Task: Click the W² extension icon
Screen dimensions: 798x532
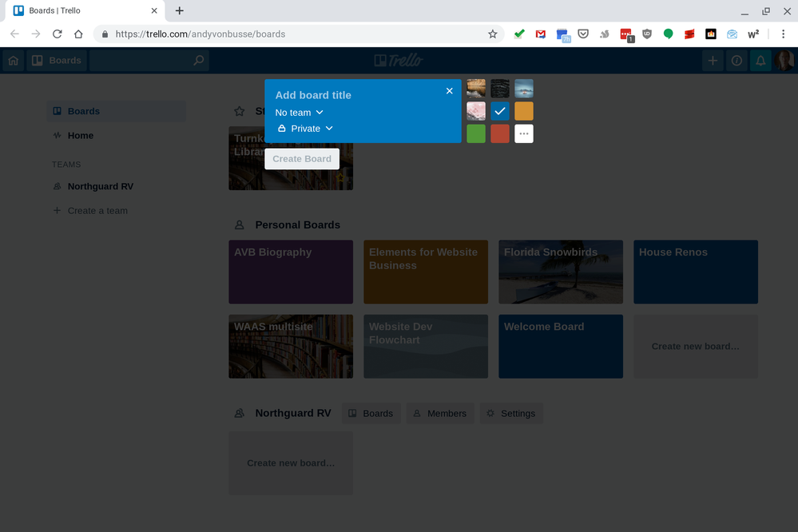Action: pyautogui.click(x=753, y=34)
